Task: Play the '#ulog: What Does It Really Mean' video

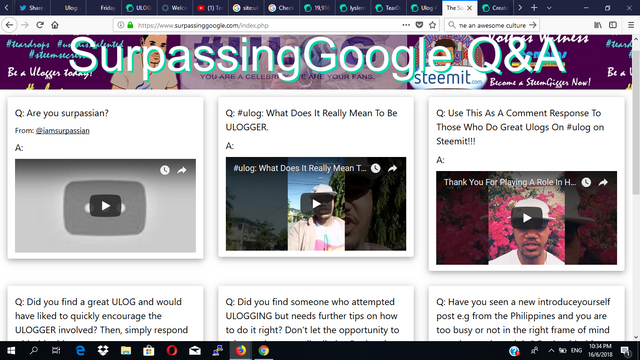Action: [316, 204]
